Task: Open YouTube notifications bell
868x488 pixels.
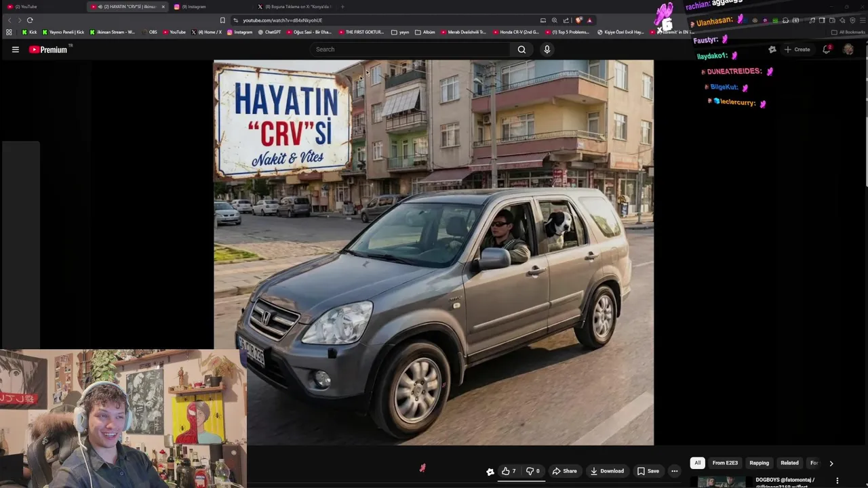Action: click(x=827, y=49)
